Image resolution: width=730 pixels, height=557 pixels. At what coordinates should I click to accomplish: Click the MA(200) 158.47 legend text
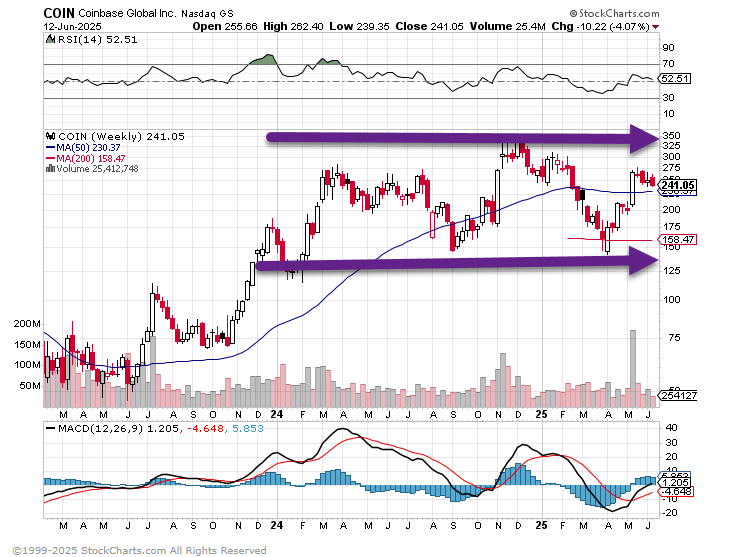coord(90,158)
